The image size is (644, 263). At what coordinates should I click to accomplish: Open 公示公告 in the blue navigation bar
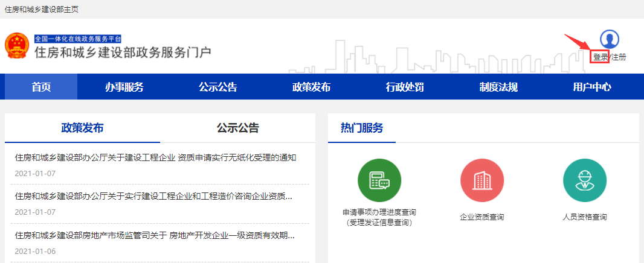tap(217, 87)
